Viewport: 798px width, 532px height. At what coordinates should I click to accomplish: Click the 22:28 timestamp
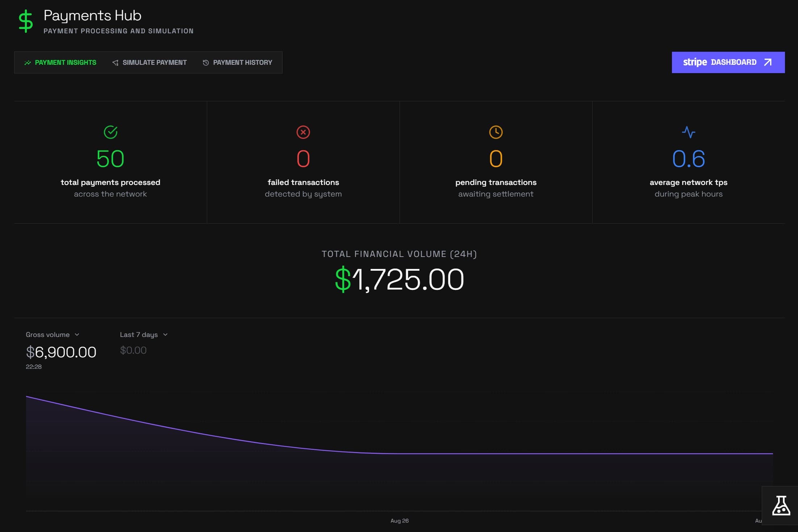[x=34, y=367]
